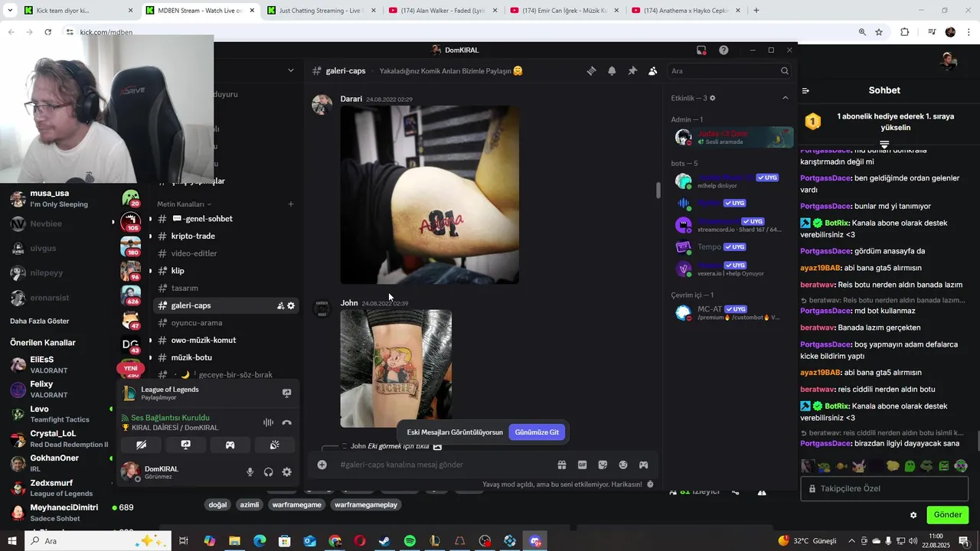Start an activity with gamepad button

point(230,445)
